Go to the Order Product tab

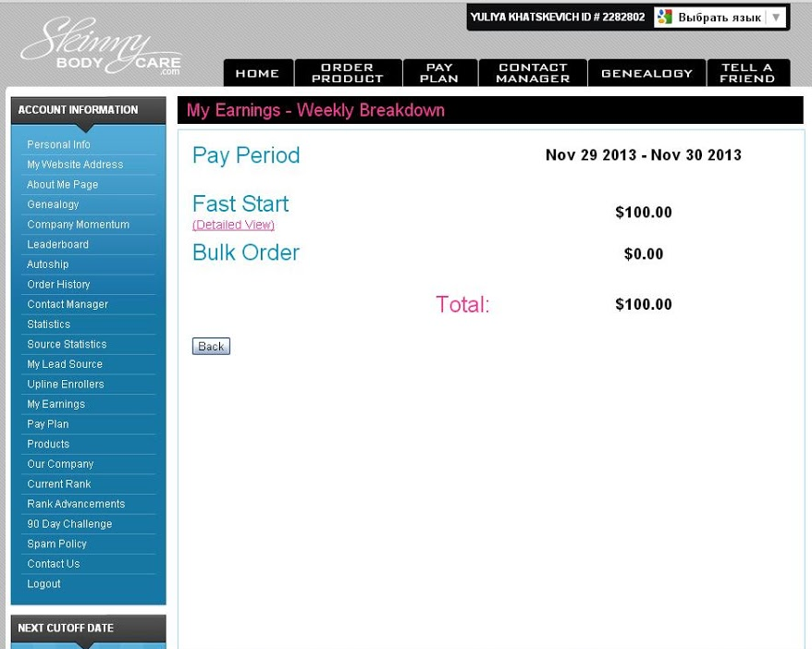pos(347,73)
